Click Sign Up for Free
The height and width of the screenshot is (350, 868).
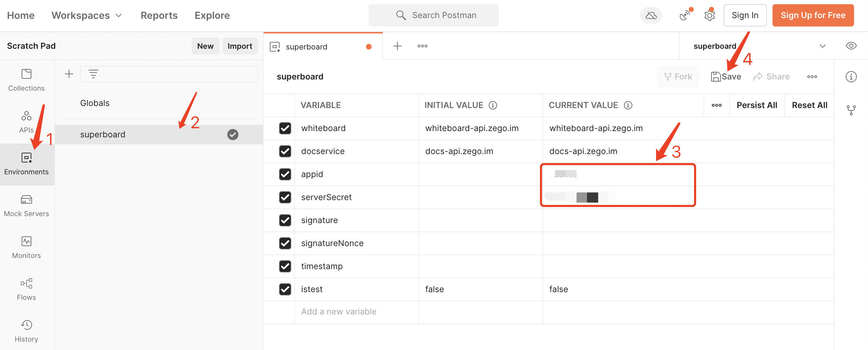tap(813, 15)
